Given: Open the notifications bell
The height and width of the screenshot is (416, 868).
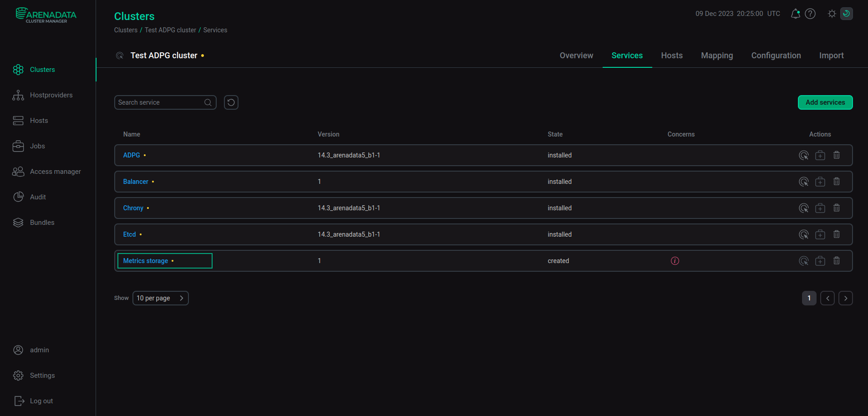Looking at the screenshot, I should point(795,14).
